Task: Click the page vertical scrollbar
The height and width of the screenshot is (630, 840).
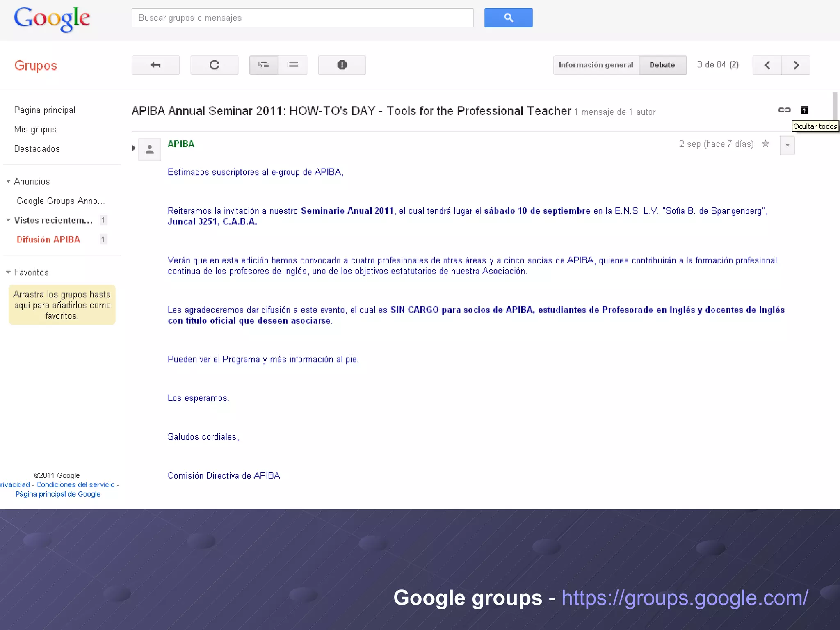Action: point(835,106)
